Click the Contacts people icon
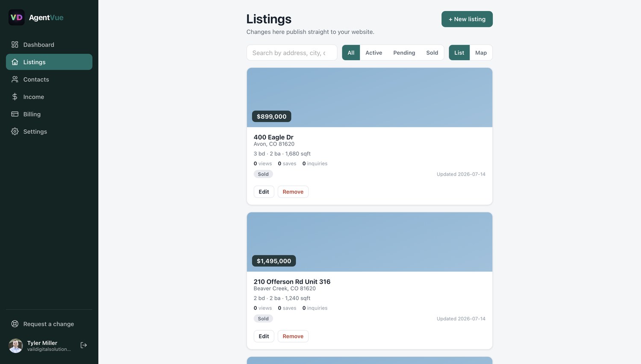Image resolution: width=641 pixels, height=364 pixels. tap(15, 79)
